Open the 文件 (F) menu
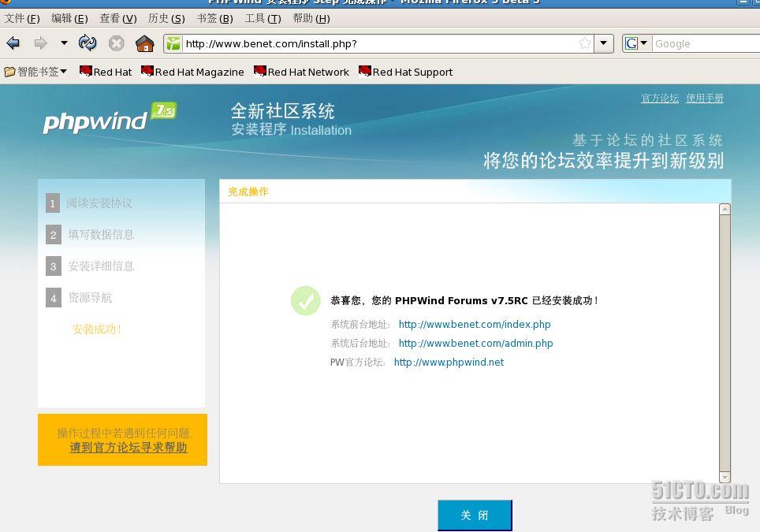Image resolution: width=760 pixels, height=532 pixels. pyautogui.click(x=22, y=18)
